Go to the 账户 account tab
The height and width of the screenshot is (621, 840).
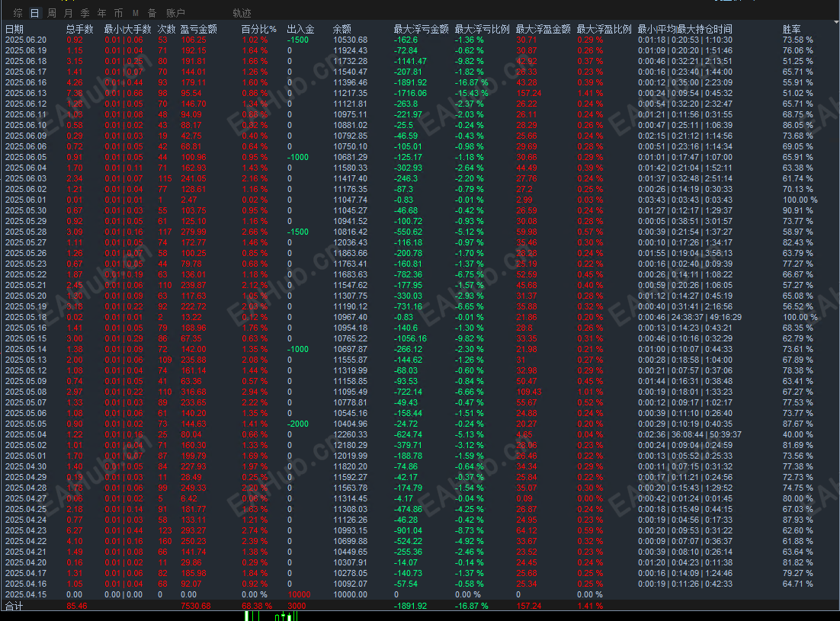[x=176, y=13]
